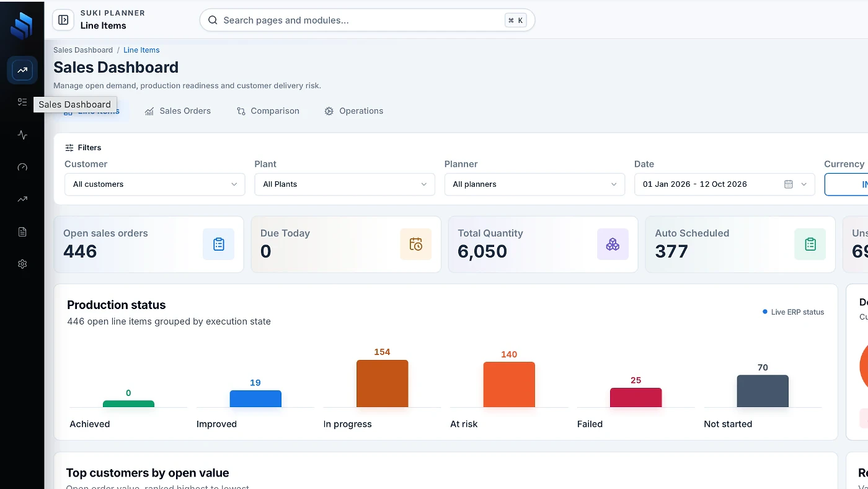Click the Total Quantity value 6,050
This screenshot has width=868, height=489.
[x=482, y=251]
